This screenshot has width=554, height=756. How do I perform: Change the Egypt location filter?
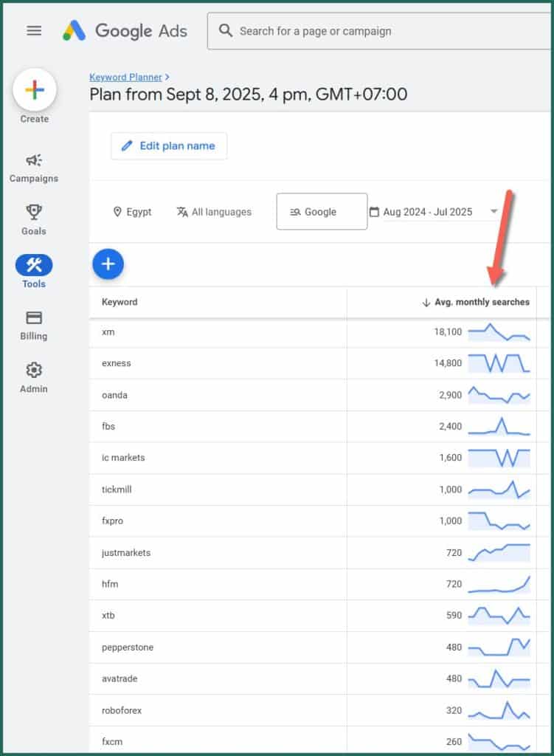coord(133,212)
